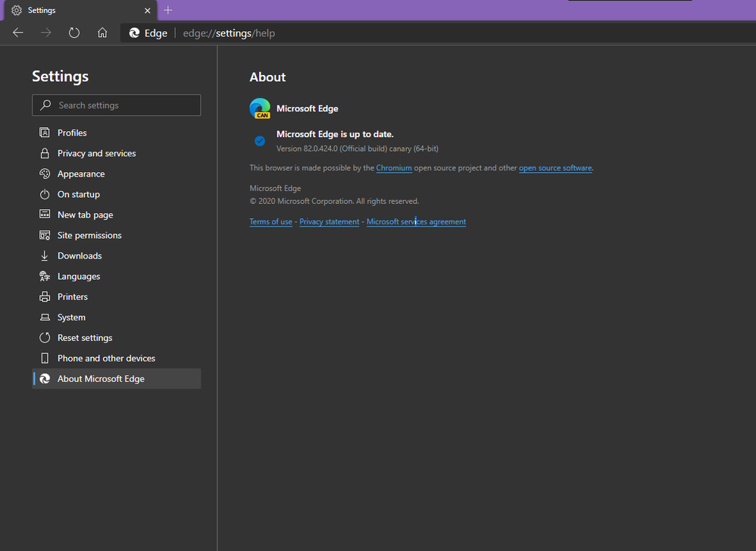Click the Reset settings icon

click(45, 338)
